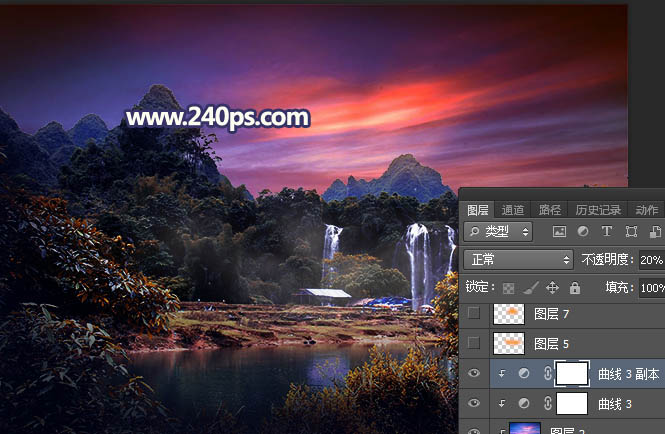
Task: Click the 曲线 3 clipping arrow
Action: (x=502, y=403)
